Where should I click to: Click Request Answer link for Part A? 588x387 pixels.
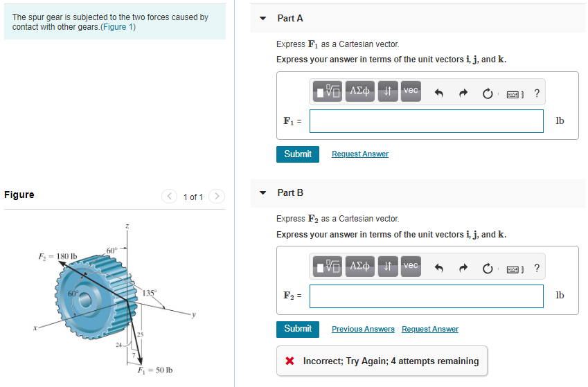coord(360,154)
